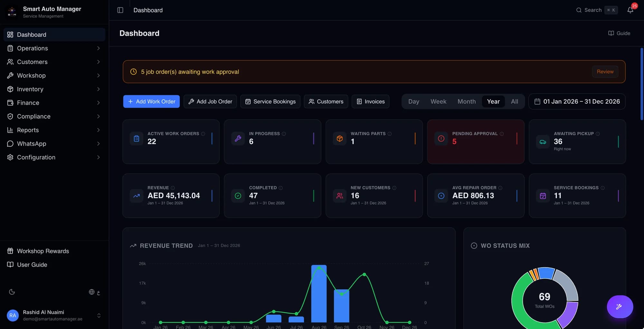Select the All period tab
The width and height of the screenshot is (644, 329).
pyautogui.click(x=515, y=102)
